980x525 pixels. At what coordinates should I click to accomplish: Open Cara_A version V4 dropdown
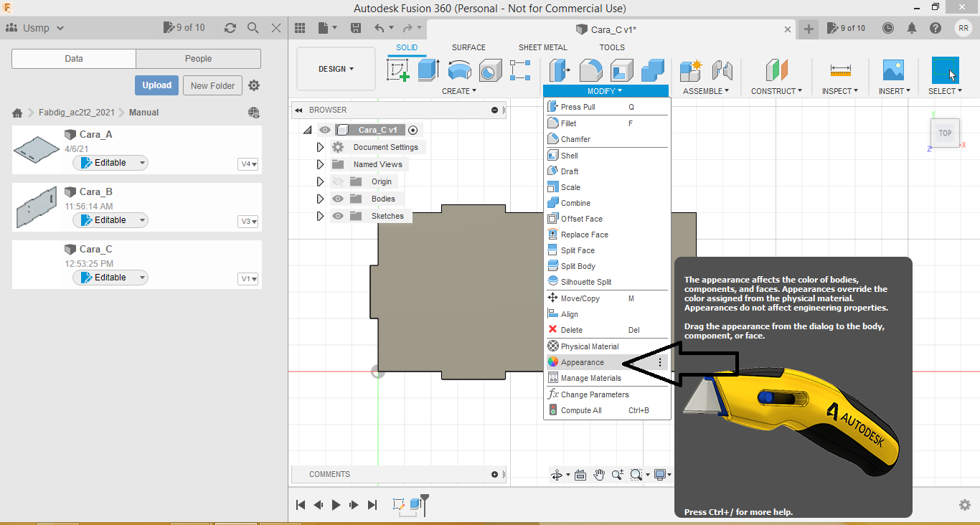click(248, 164)
